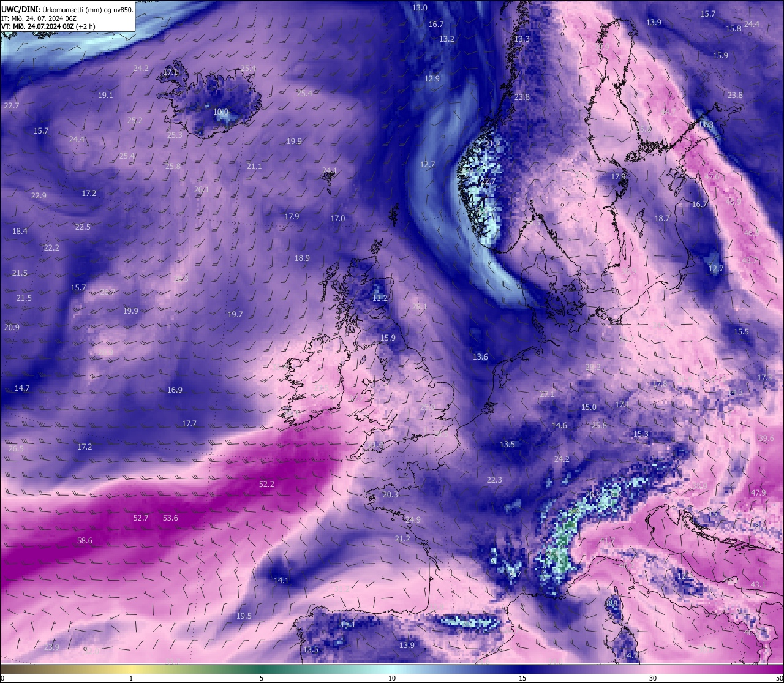Click the 22.7 value at the left edge

pos(12,105)
